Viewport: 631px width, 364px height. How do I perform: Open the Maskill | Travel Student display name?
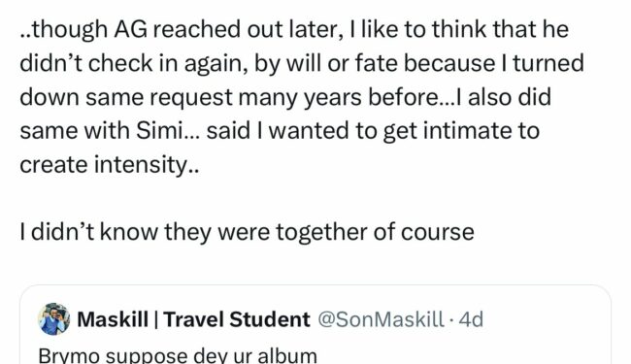193,319
